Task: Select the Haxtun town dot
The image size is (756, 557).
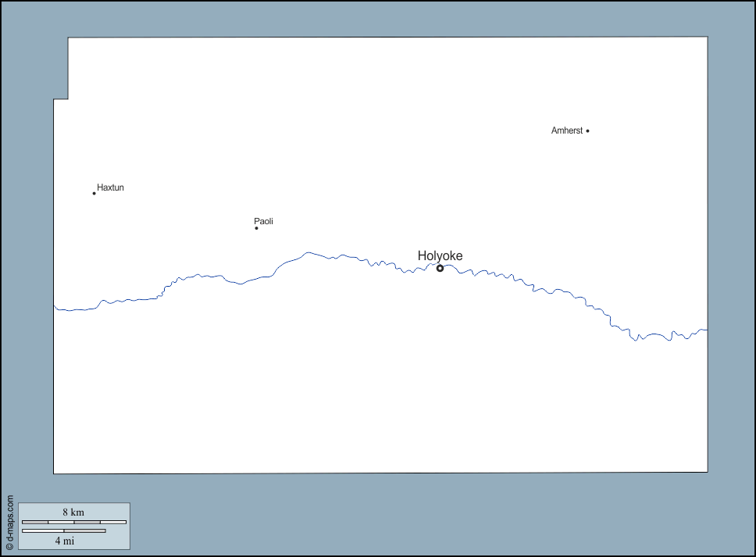Action: click(x=94, y=193)
